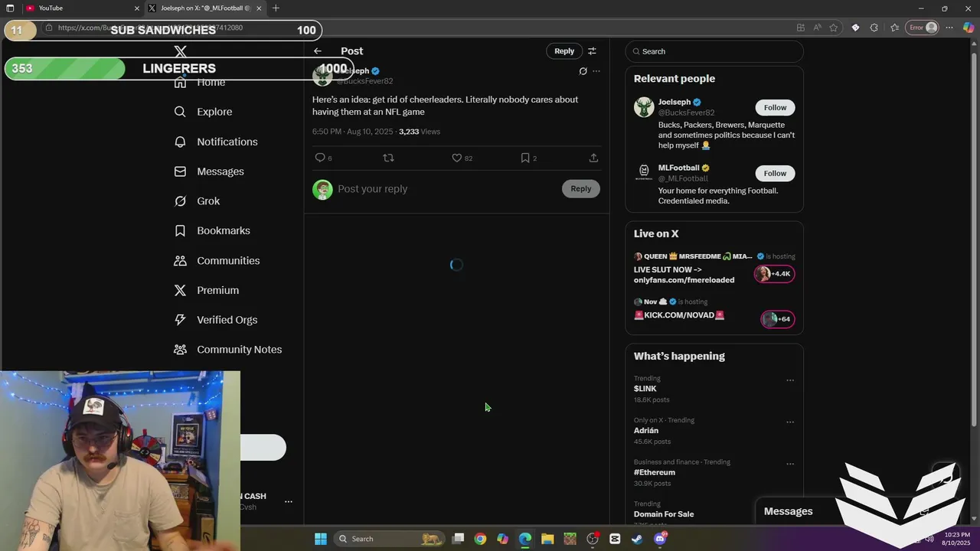The width and height of the screenshot is (980, 551).
Task: Click MLFootball avatar in Relevant people
Action: click(644, 173)
